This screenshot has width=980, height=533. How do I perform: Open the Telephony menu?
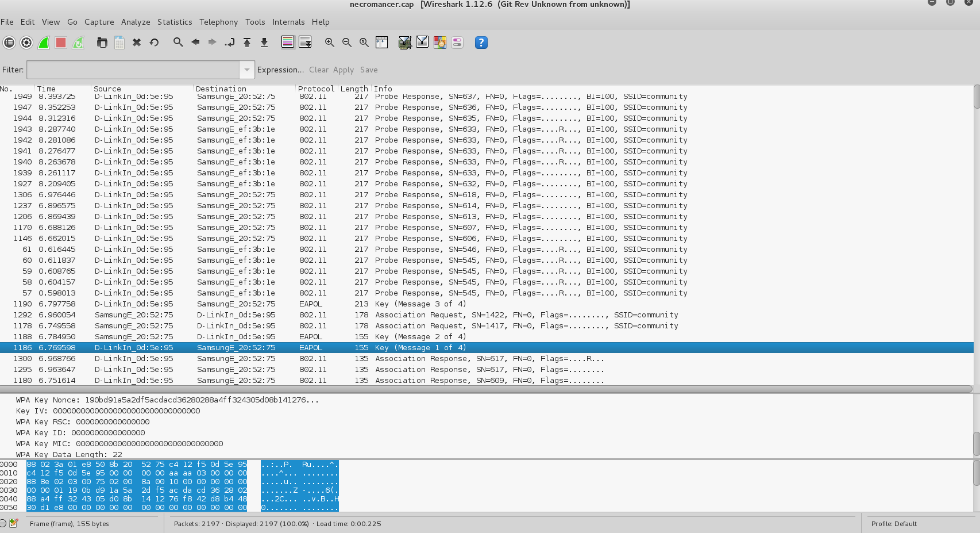pyautogui.click(x=218, y=22)
